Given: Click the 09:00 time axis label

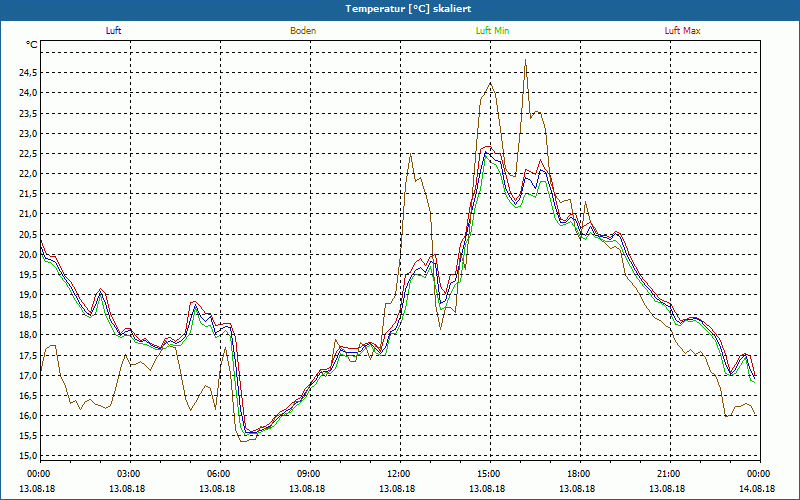Looking at the screenshot, I should coord(309,474).
